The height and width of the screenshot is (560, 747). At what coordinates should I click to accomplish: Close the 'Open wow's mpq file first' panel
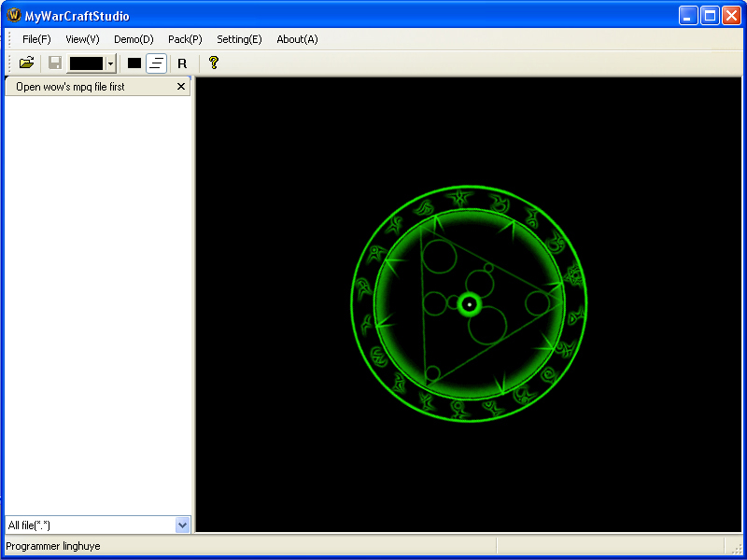coord(181,87)
